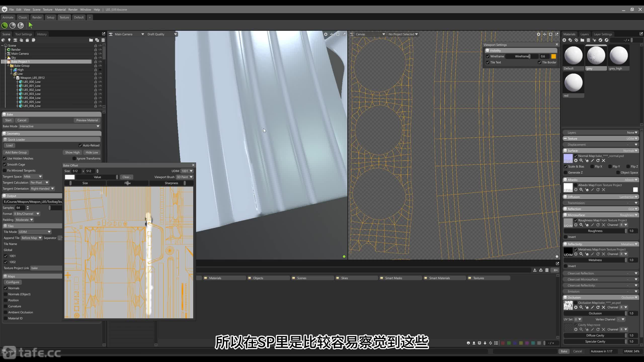The image size is (644, 362).
Task: Open Padding Moderate dropdown
Action: [x=24, y=220]
